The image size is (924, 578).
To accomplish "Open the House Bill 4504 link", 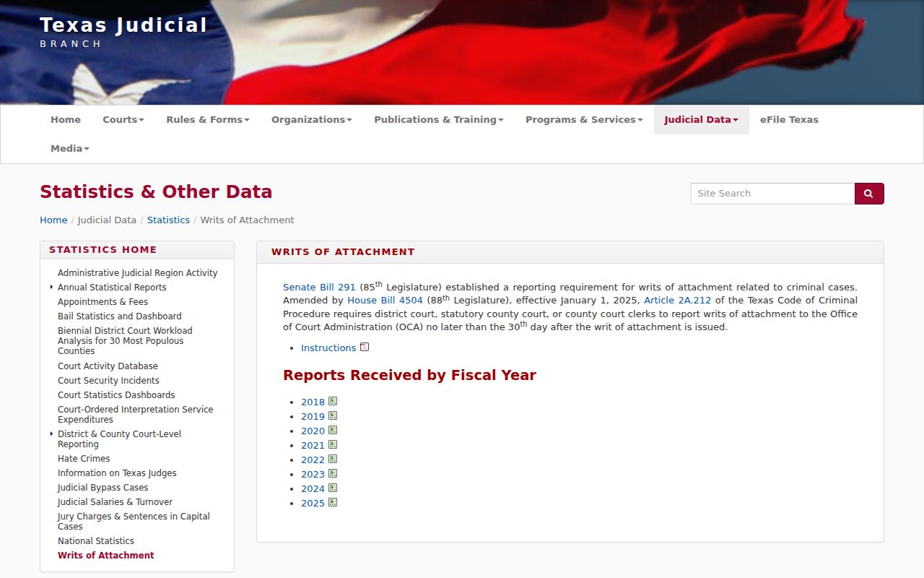I will tap(385, 301).
